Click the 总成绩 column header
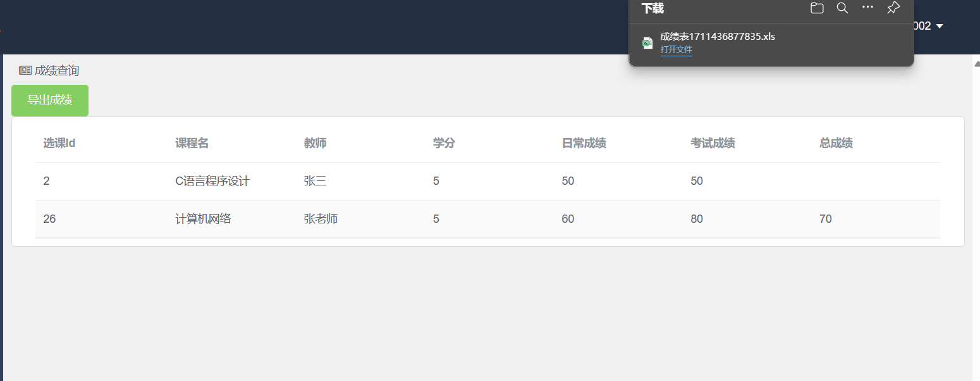The height and width of the screenshot is (381, 980). (836, 143)
